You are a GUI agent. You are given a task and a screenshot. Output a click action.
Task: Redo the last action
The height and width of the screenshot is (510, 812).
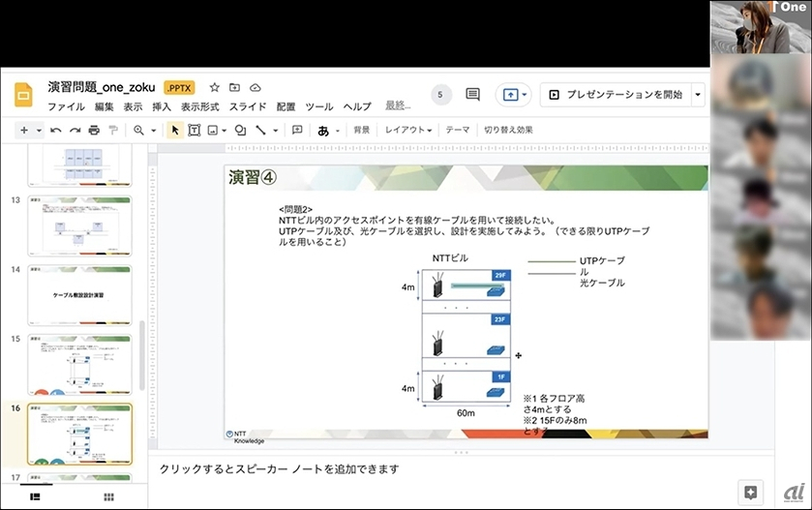pos(75,130)
